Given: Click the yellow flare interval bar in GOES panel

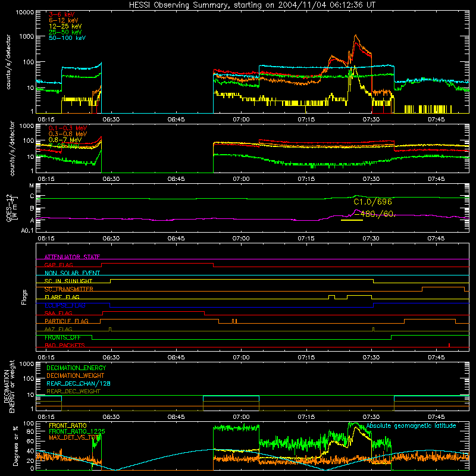Looking at the screenshot, I should [x=352, y=220].
